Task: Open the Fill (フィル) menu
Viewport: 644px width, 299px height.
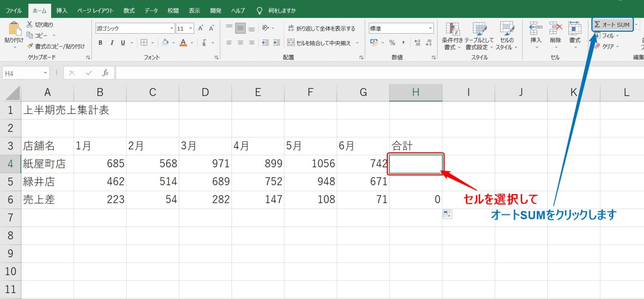Action: click(x=607, y=36)
